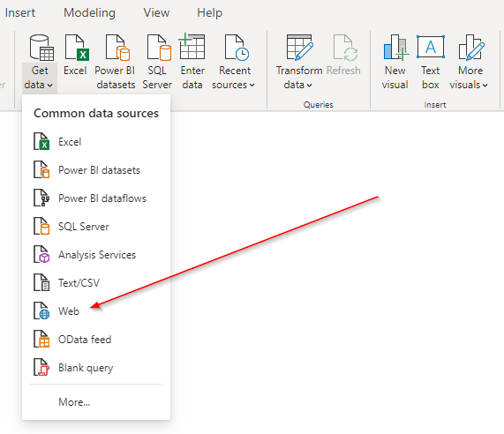Image resolution: width=504 pixels, height=434 pixels.
Task: Choose Excel in Common data sources
Action: click(x=96, y=142)
